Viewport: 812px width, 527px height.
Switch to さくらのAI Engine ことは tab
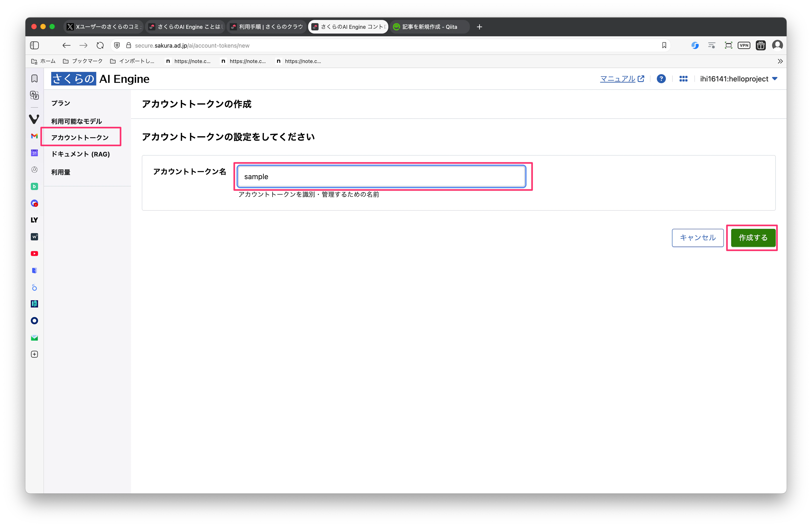tap(185, 27)
